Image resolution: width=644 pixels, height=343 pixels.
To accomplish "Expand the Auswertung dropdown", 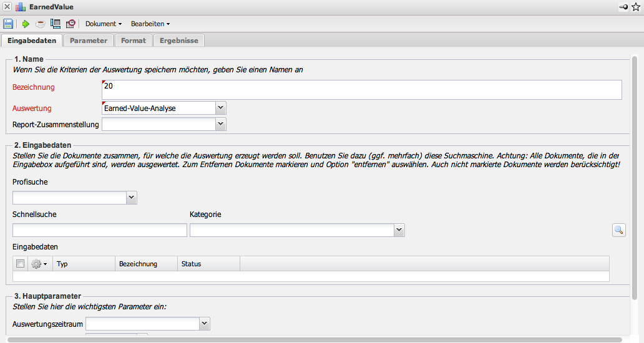I will [x=220, y=108].
